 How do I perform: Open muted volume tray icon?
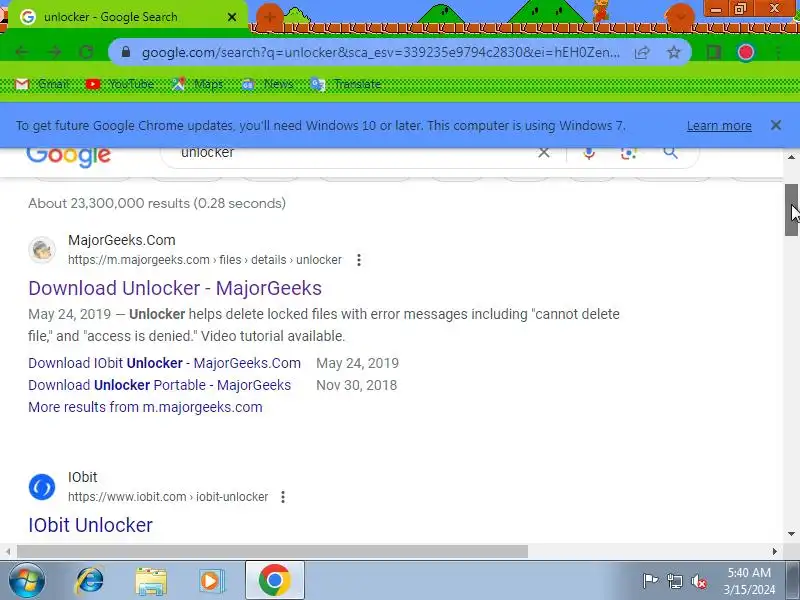click(x=699, y=581)
